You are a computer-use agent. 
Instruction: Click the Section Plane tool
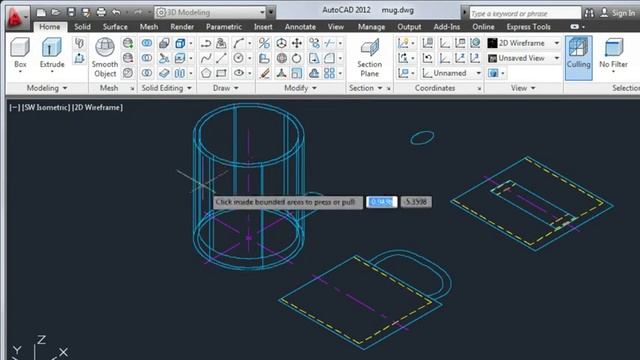(x=369, y=57)
